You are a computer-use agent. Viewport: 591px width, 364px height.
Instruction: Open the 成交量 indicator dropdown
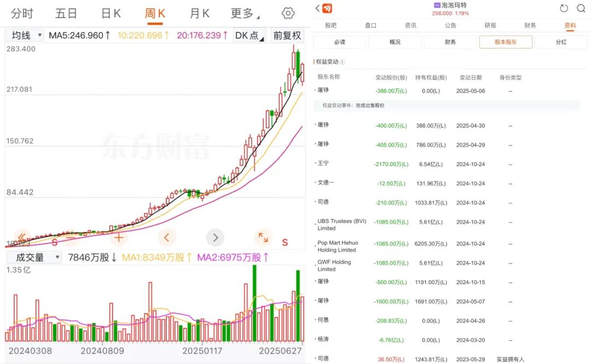[34, 257]
